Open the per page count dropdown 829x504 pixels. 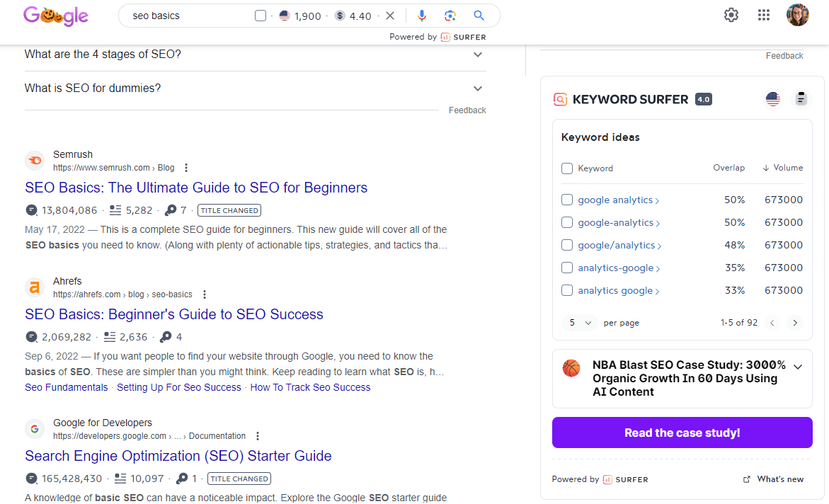(x=578, y=322)
